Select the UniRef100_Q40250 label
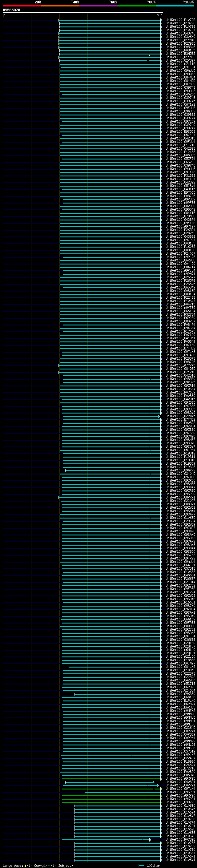The image size is (197, 868). (180, 94)
